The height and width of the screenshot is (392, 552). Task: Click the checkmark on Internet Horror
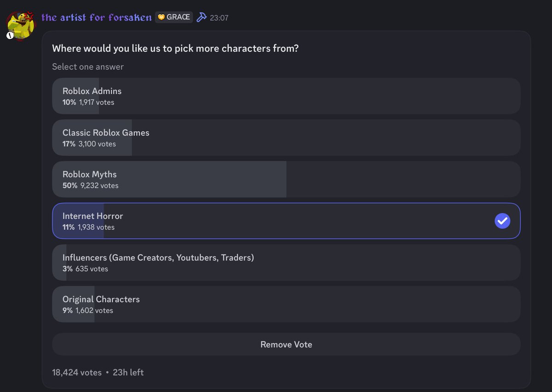click(502, 221)
